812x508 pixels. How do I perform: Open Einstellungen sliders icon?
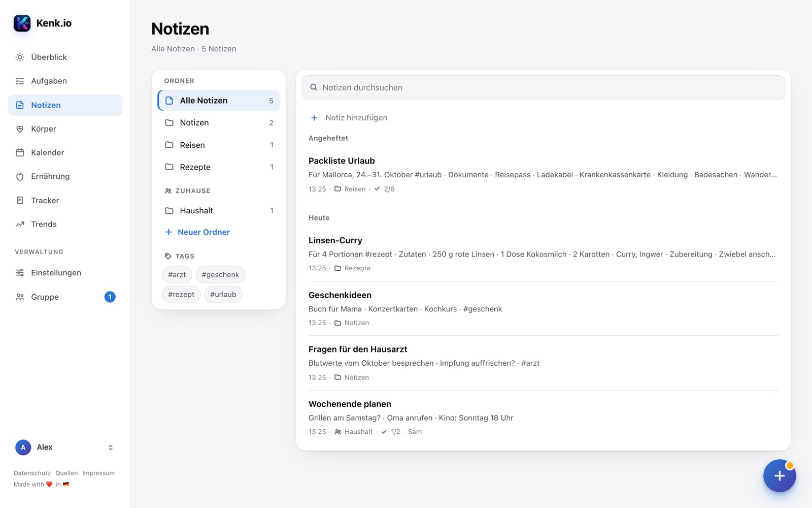(20, 273)
